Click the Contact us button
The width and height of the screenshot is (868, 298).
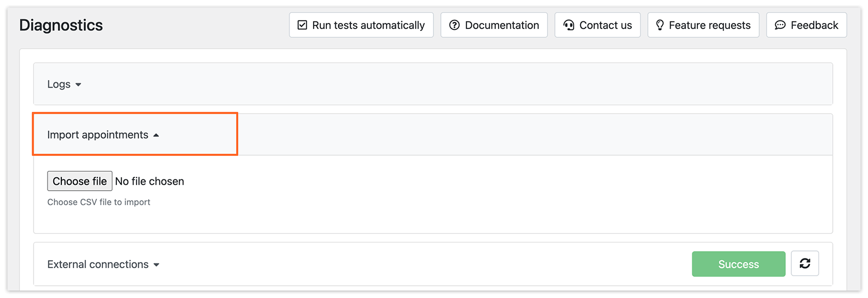[x=597, y=25]
